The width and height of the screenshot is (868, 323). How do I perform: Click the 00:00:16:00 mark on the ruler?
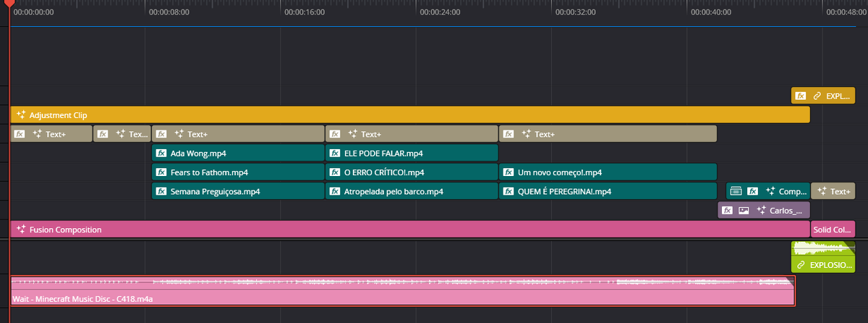(x=305, y=12)
